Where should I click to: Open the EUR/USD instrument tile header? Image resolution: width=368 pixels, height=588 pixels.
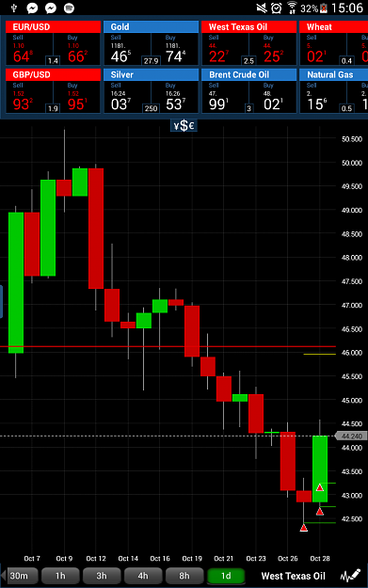(54, 27)
